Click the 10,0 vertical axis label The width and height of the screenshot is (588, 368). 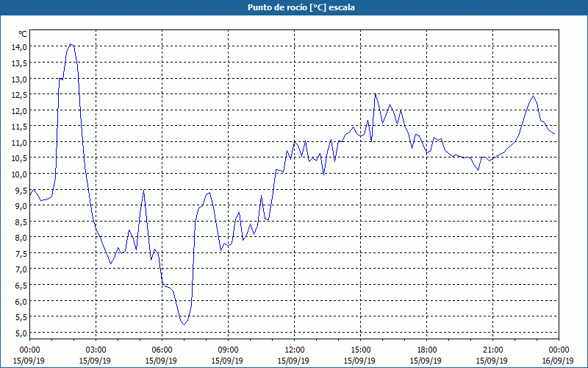tap(19, 174)
